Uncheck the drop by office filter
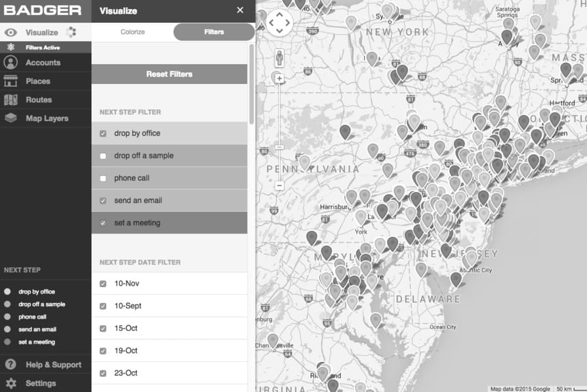The height and width of the screenshot is (392, 587). 104,133
